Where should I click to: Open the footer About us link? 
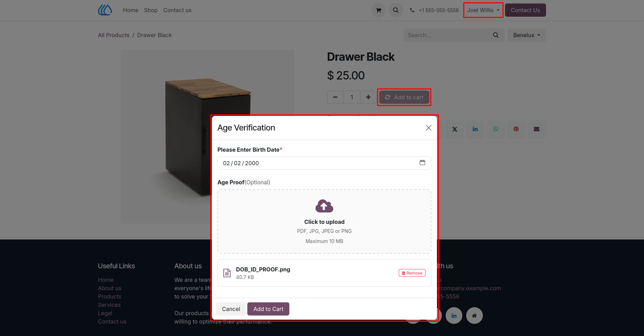[x=109, y=288]
